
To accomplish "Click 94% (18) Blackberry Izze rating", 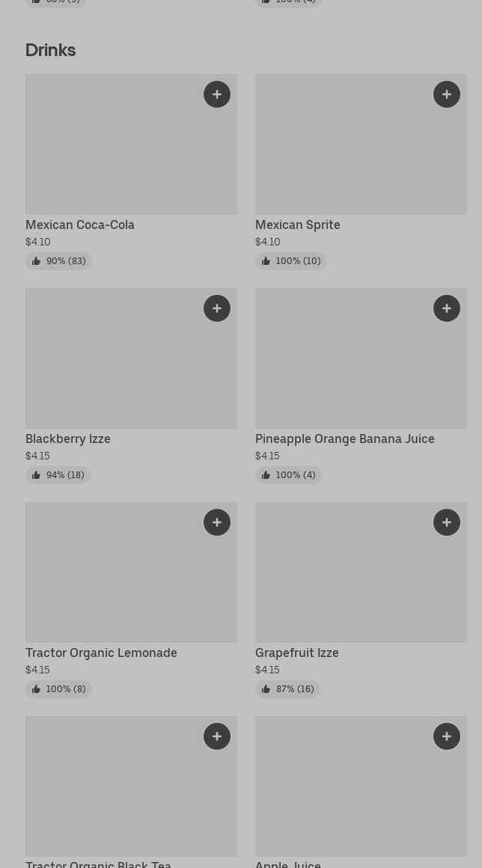I will 58,475.
